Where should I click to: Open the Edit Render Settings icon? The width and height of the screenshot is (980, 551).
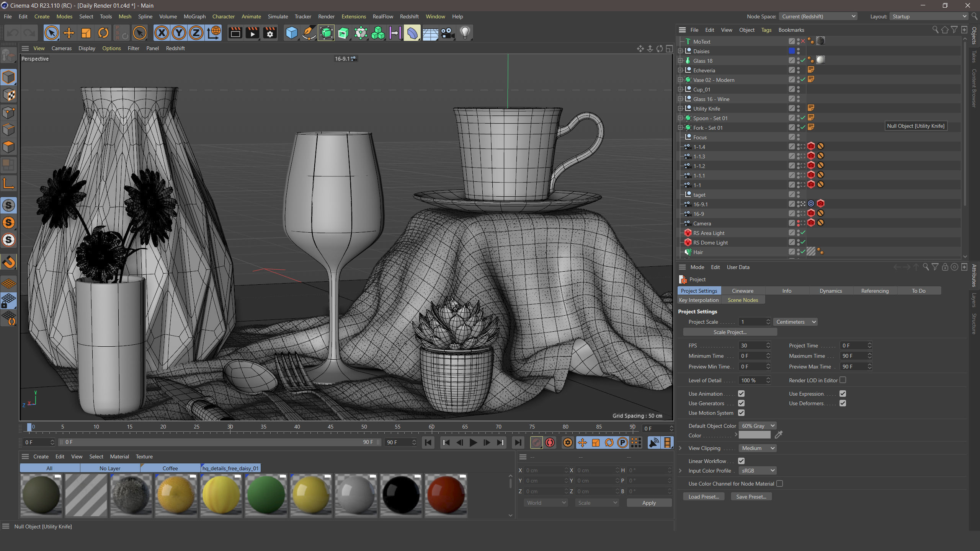[269, 33]
